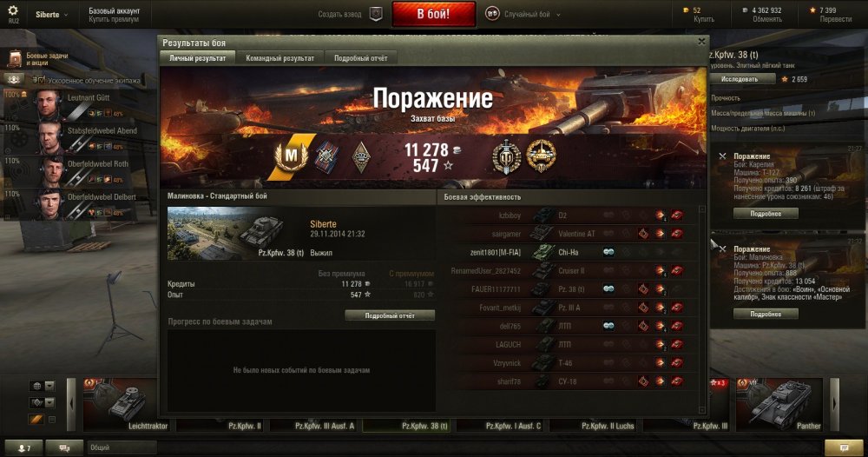
Task: Switch to the Командный результат tab
Action: tap(280, 57)
